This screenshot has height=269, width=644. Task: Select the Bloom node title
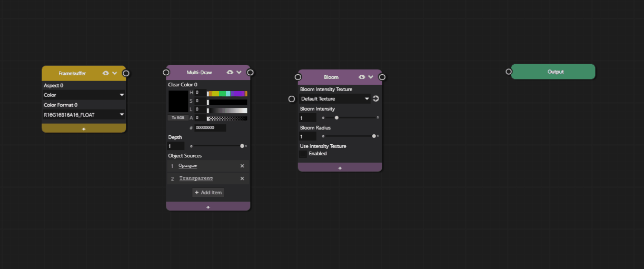pyautogui.click(x=331, y=77)
